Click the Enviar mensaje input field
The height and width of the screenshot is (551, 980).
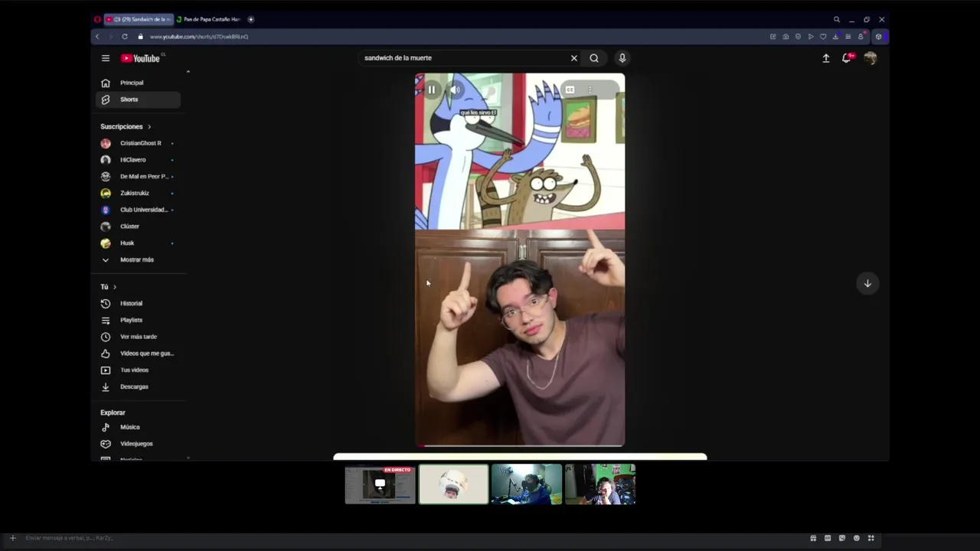413,538
